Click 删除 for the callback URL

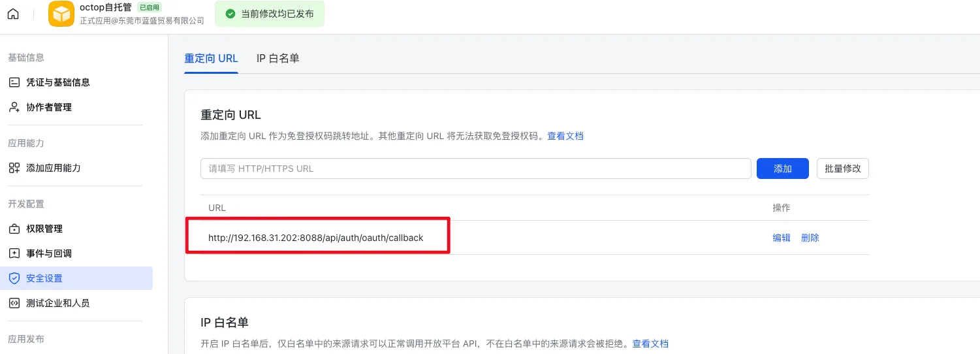click(x=810, y=238)
